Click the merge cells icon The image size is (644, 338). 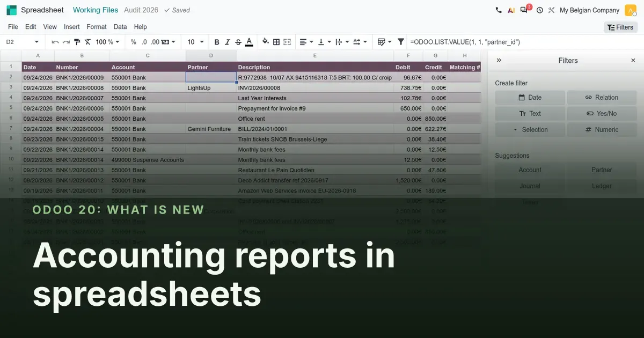(x=287, y=42)
